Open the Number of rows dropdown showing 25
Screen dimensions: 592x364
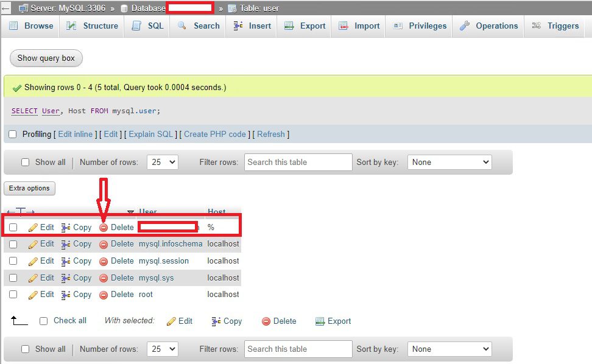(163, 162)
